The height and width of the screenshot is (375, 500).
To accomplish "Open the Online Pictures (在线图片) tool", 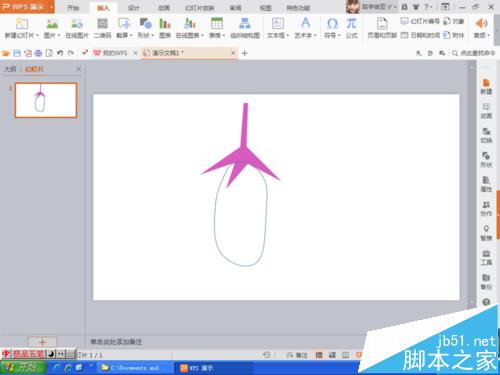I will point(77,24).
